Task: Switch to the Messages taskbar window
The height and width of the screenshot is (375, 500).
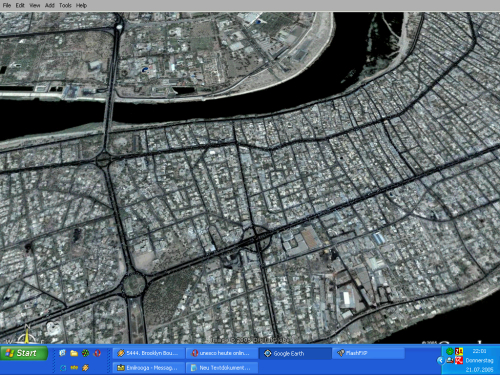Action: [x=149, y=368]
